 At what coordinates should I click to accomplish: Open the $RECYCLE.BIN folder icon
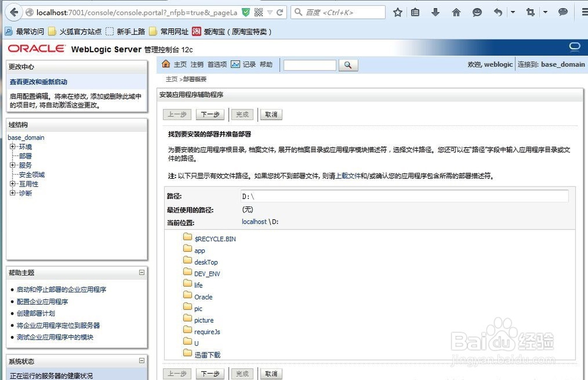click(x=188, y=236)
